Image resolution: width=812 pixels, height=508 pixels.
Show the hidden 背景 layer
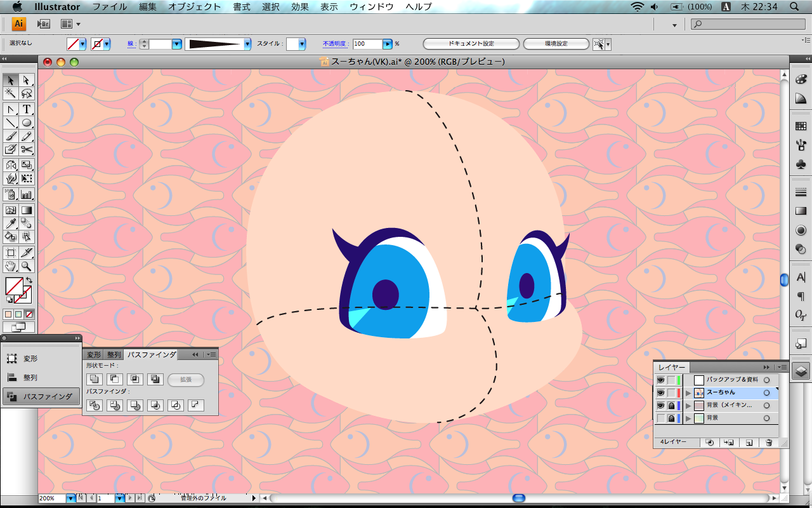click(x=660, y=418)
